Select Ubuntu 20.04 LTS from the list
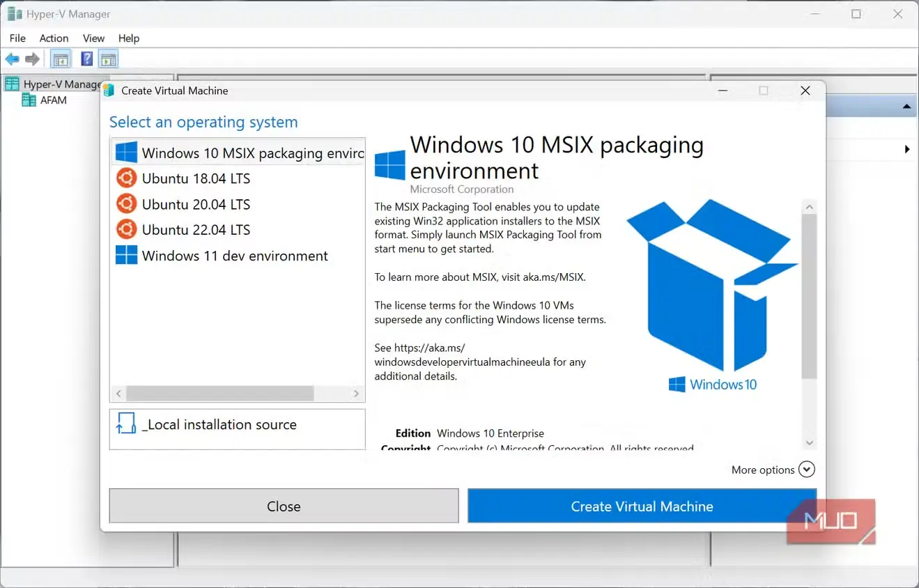919x588 pixels. pos(238,204)
